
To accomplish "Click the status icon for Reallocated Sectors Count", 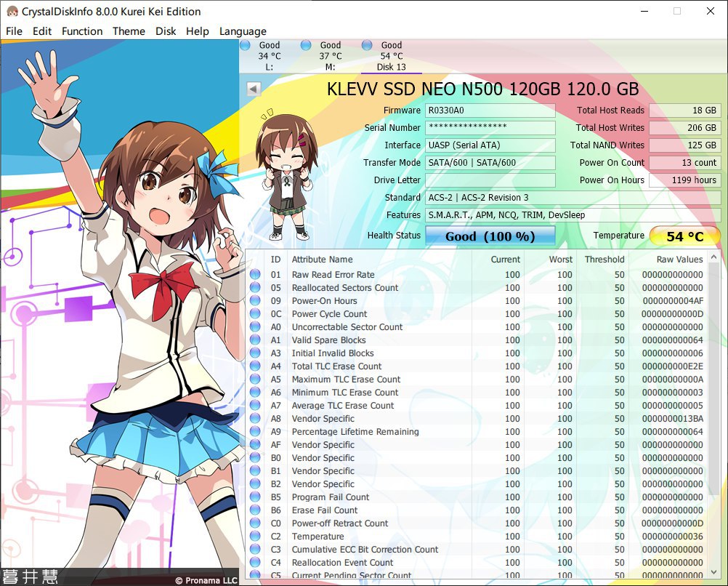I will pos(255,288).
